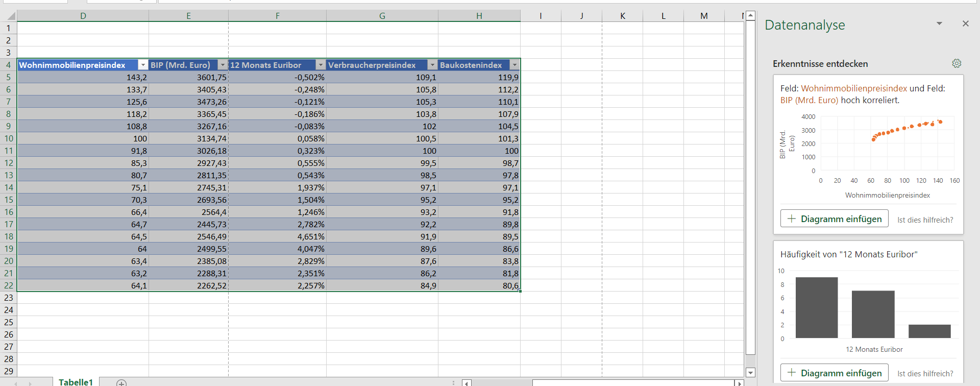Insert the Euribor frequency chart via Diagramm einfügen
The image size is (980, 386).
click(834, 373)
